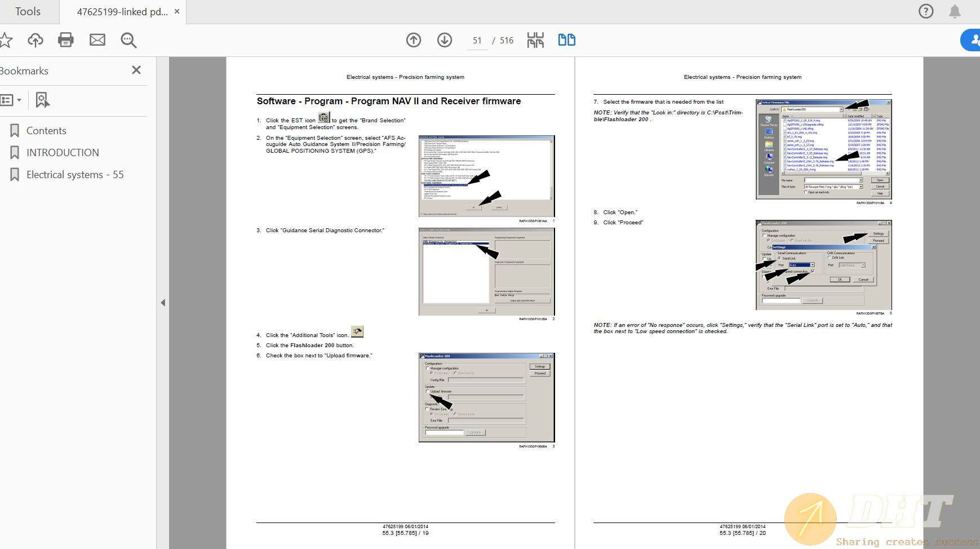
Task: Open the help question mark icon
Action: (x=926, y=11)
